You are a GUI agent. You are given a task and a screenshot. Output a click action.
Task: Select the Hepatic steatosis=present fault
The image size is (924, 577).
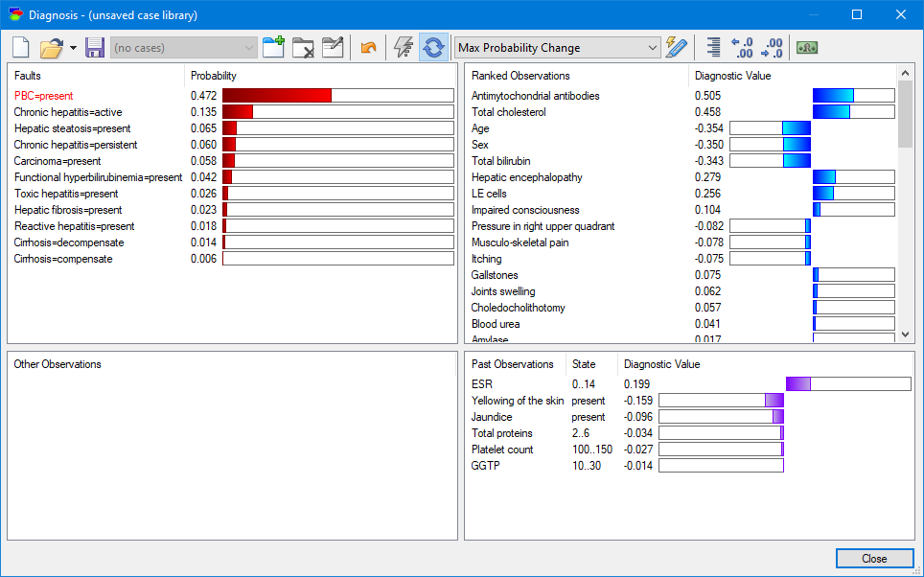(73, 128)
